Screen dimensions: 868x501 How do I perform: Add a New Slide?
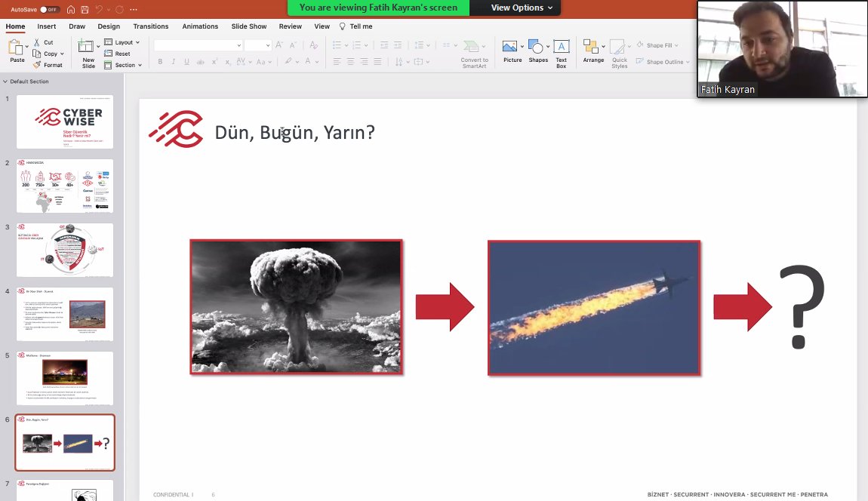click(86, 53)
